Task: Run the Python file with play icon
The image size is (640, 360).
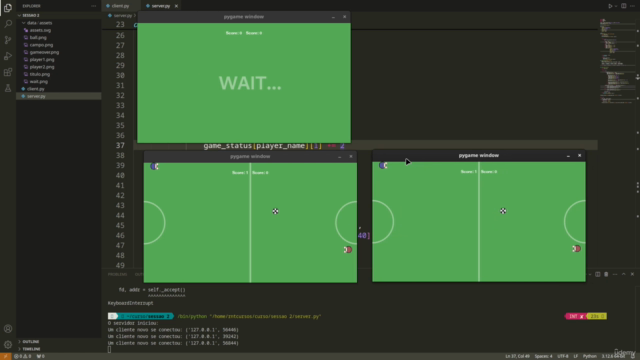Action: [610, 6]
